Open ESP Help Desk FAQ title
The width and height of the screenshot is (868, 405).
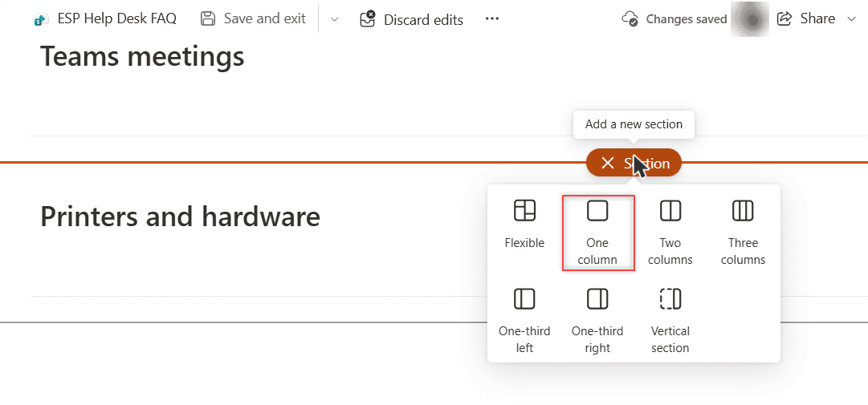pos(116,18)
